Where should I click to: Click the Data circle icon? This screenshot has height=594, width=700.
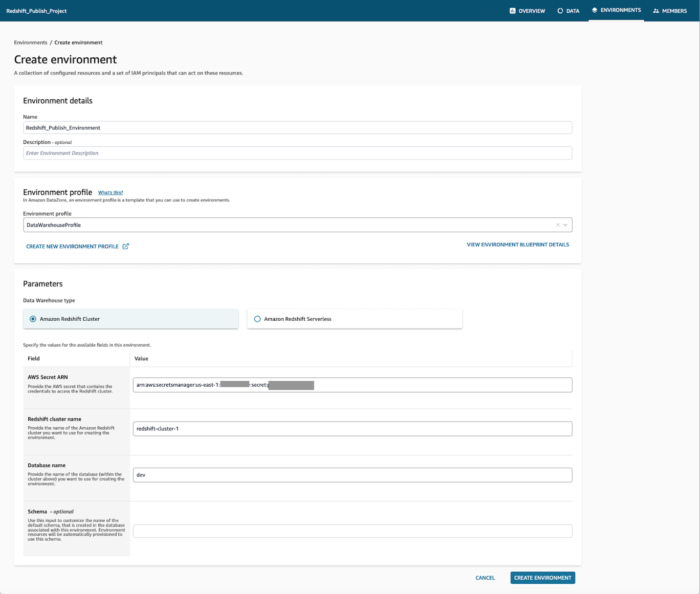point(560,11)
